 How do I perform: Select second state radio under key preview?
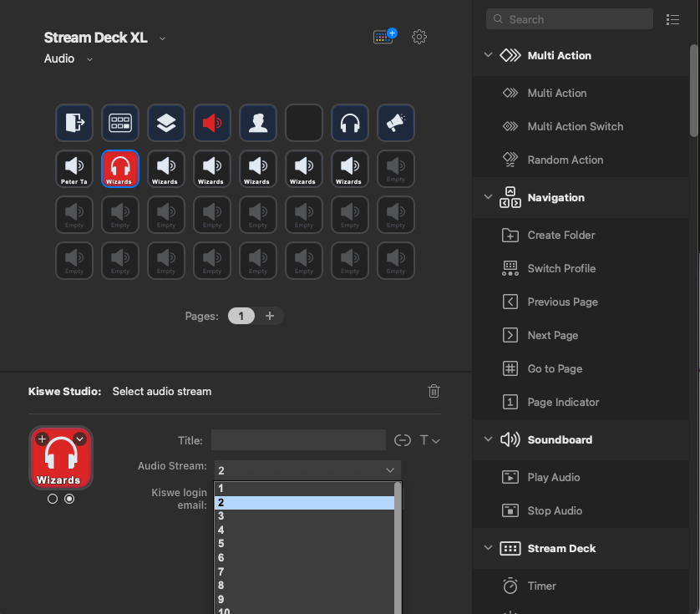(69, 499)
